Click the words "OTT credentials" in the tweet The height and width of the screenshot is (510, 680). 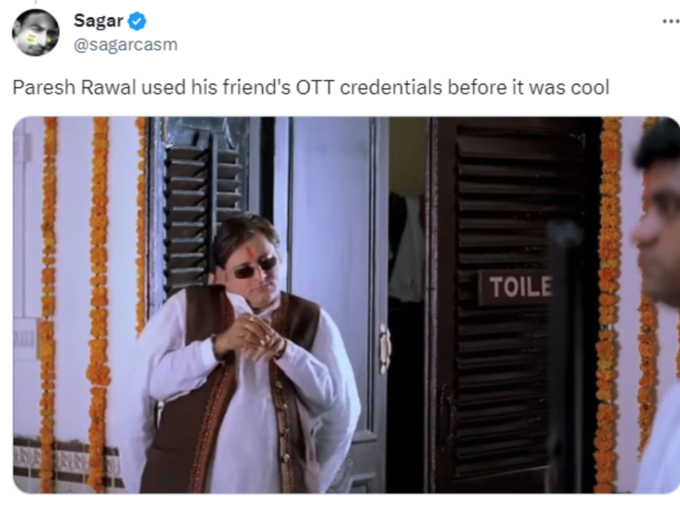[369, 87]
